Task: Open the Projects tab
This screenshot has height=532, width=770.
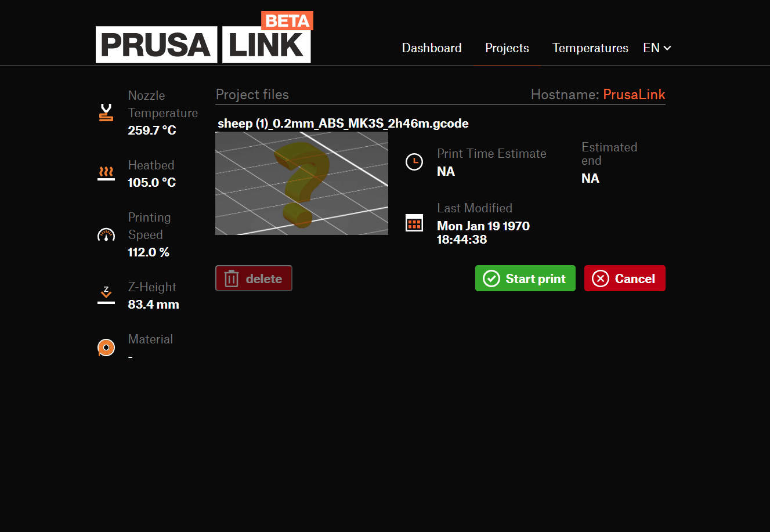Action: point(507,48)
